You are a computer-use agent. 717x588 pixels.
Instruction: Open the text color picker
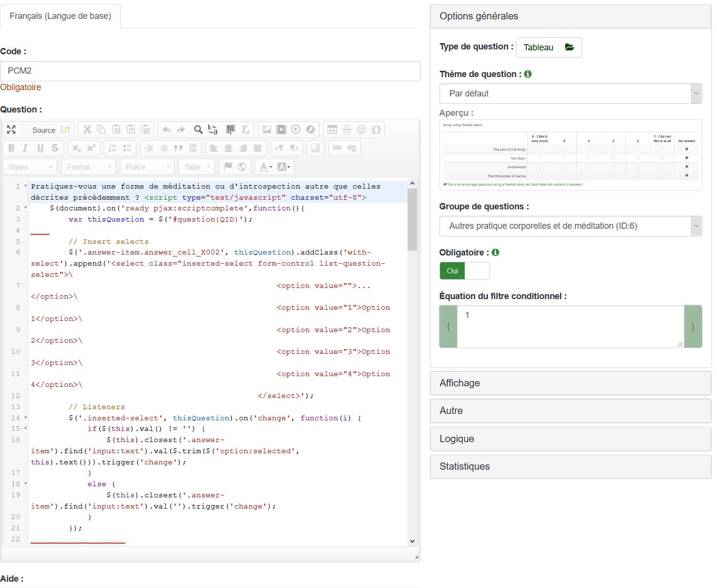coord(266,167)
